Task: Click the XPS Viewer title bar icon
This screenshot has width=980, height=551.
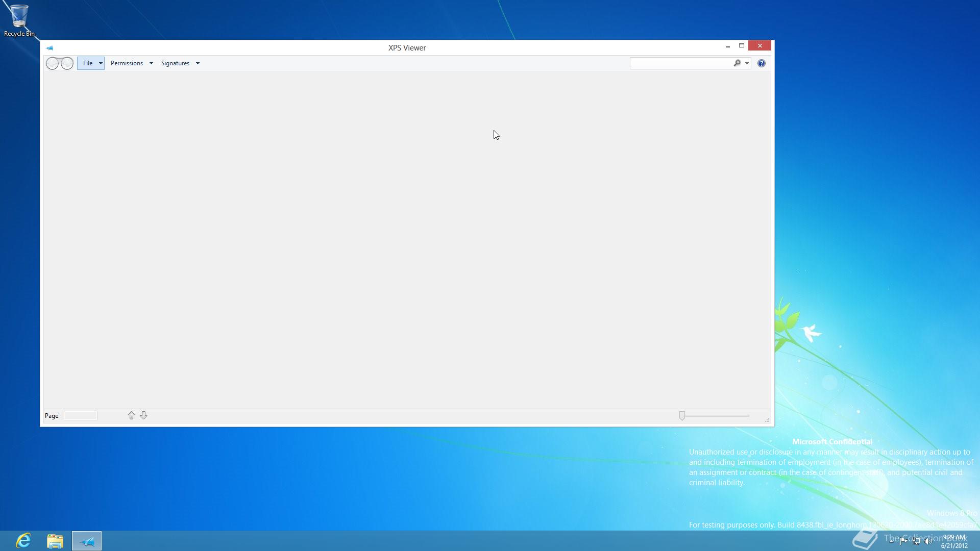Action: [x=50, y=48]
